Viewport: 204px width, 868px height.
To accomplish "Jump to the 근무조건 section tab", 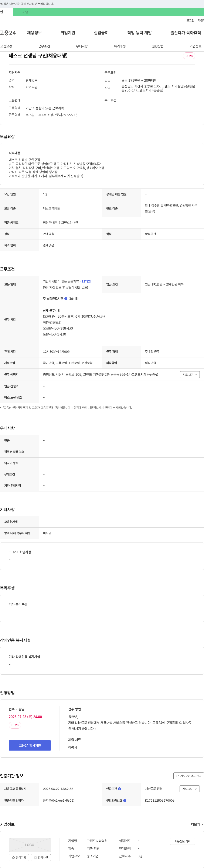I will pos(44,46).
